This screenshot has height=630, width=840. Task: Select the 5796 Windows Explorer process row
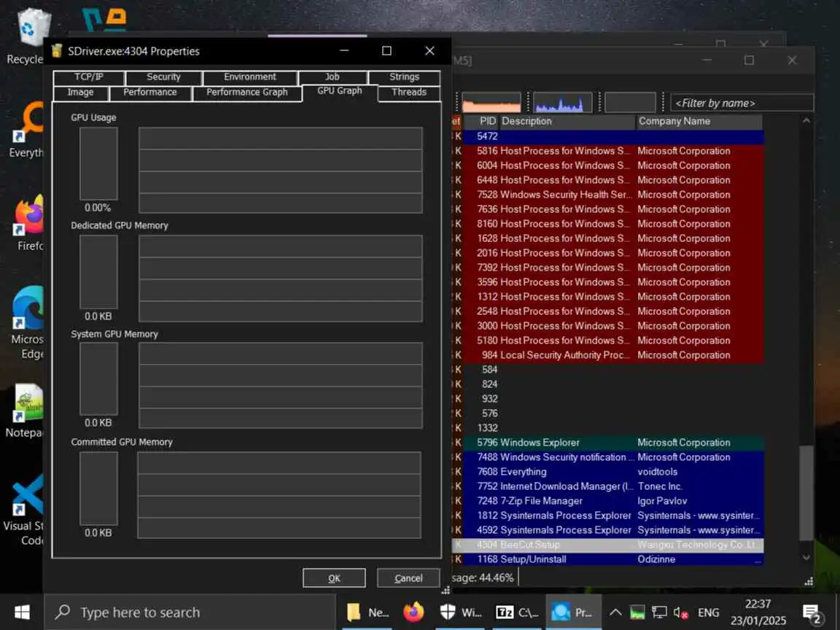pyautogui.click(x=608, y=443)
